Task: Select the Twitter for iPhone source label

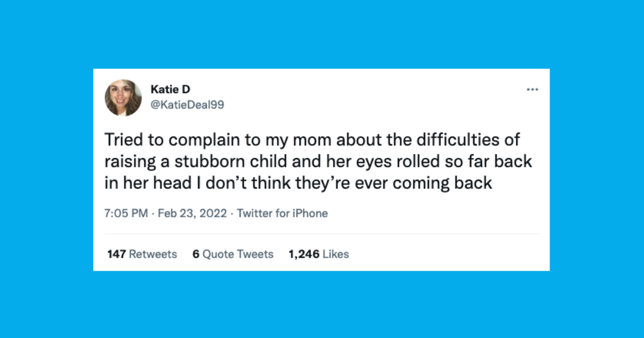Action: [283, 213]
